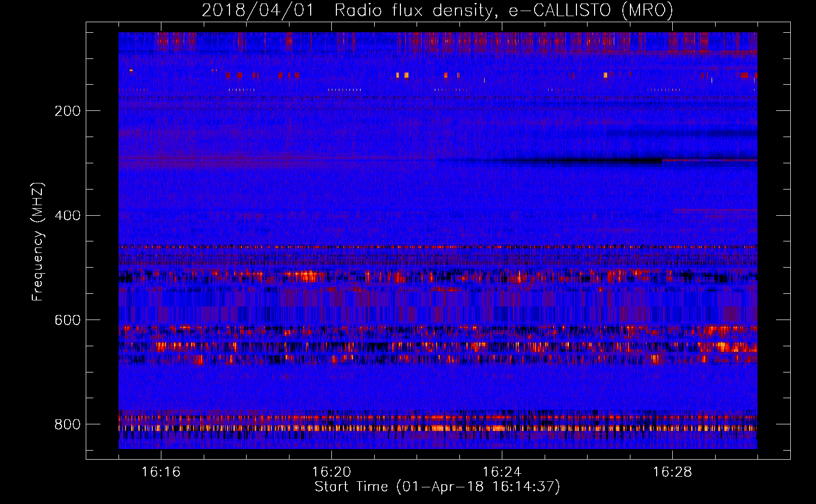Click the 600 frequency tick label
The height and width of the screenshot is (504, 816).
coord(68,321)
